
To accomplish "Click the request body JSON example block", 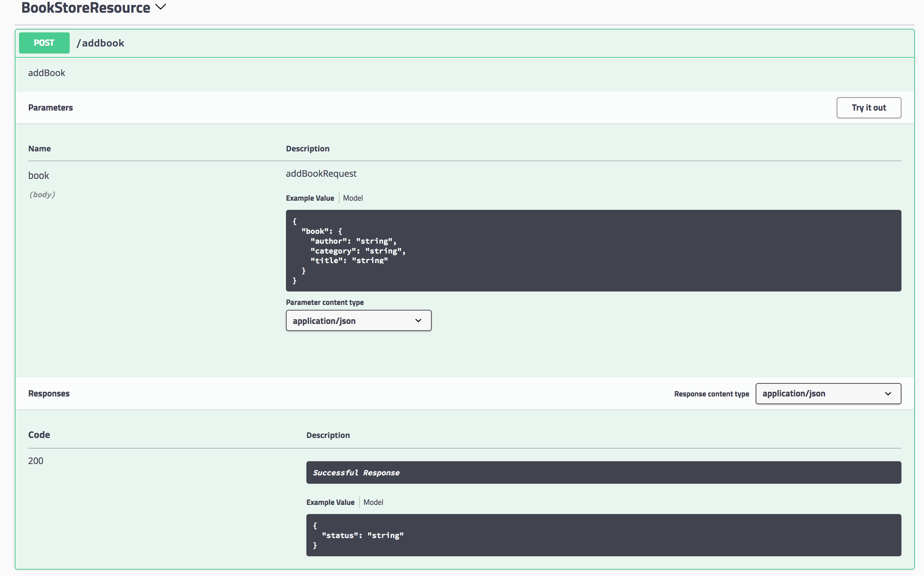I will click(593, 251).
